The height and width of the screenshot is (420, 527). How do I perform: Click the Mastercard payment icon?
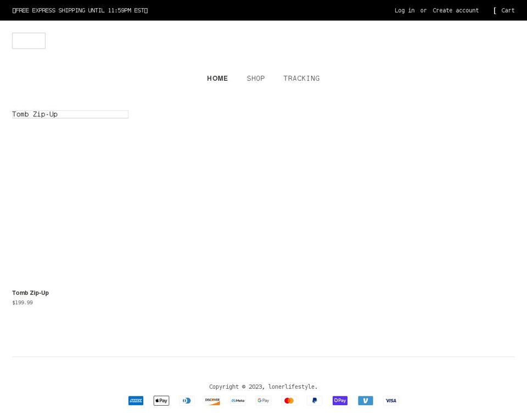pyautogui.click(x=289, y=401)
